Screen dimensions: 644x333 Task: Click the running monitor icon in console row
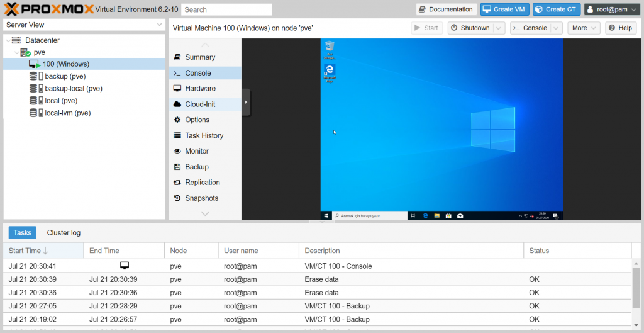click(125, 266)
